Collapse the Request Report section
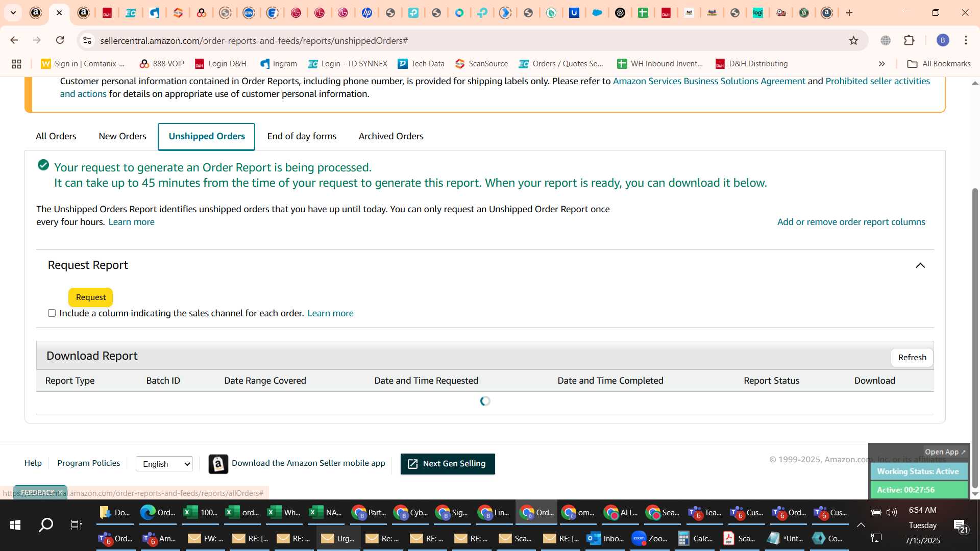The image size is (980, 551). [920, 265]
